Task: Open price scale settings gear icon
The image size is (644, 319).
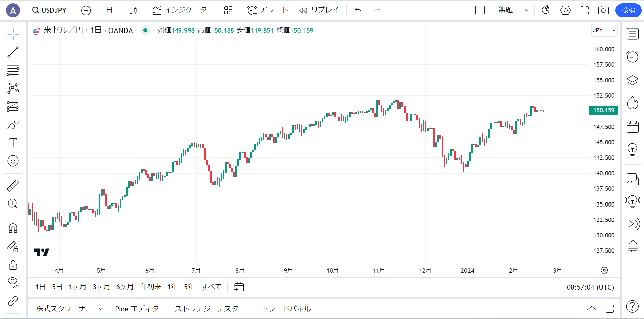Action: click(x=604, y=270)
